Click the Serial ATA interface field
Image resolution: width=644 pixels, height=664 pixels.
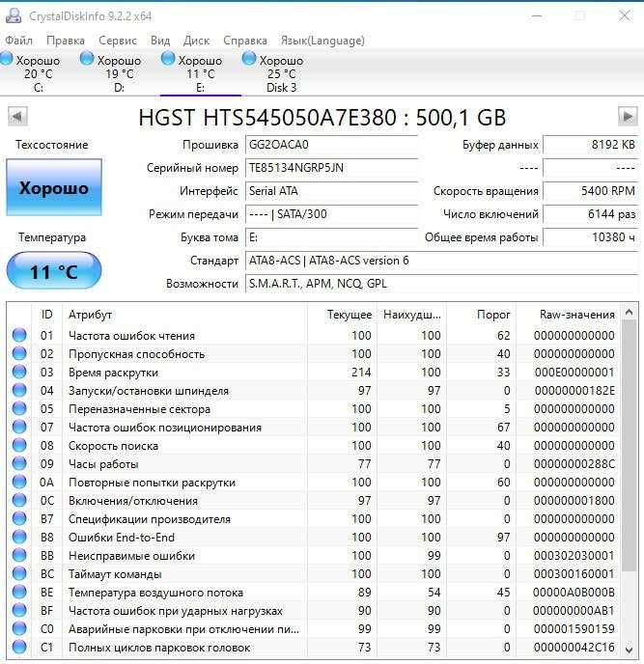[x=331, y=191]
